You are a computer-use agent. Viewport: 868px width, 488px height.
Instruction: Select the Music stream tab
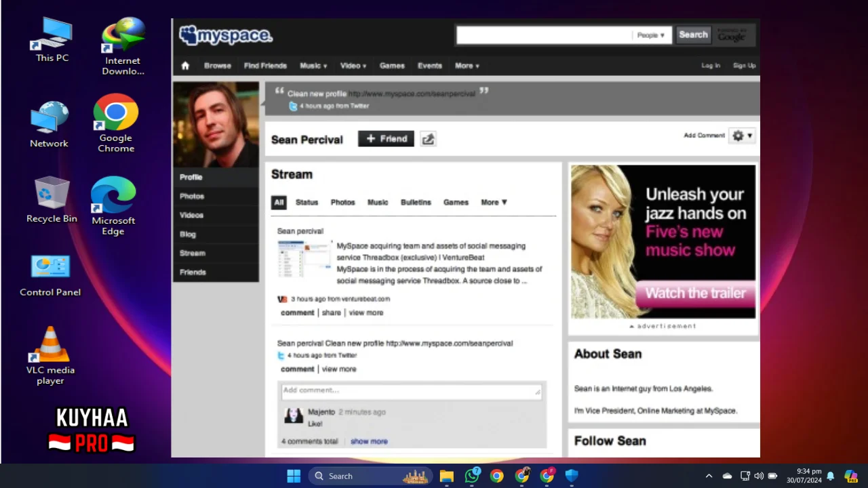378,202
